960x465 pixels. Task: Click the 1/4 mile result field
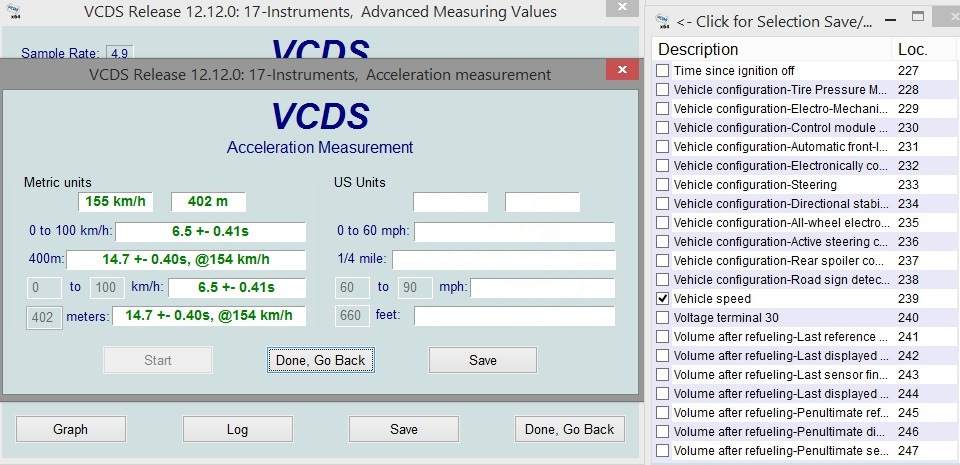point(503,259)
